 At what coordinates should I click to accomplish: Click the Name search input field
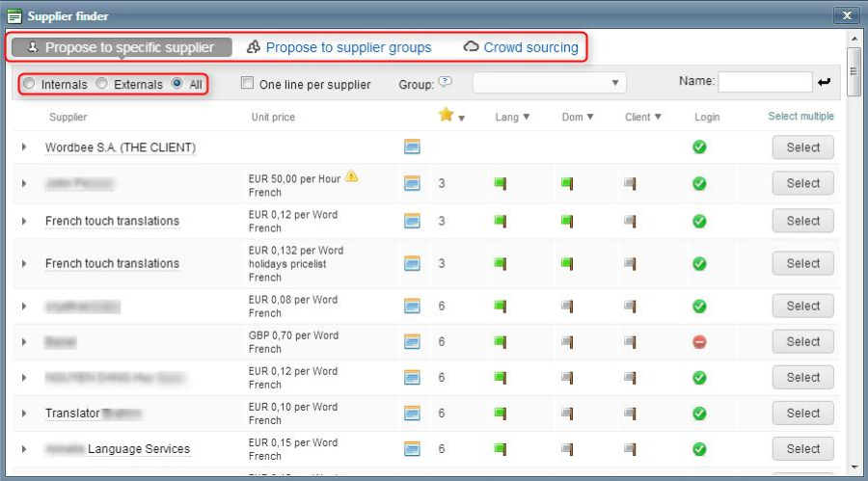pos(765,83)
